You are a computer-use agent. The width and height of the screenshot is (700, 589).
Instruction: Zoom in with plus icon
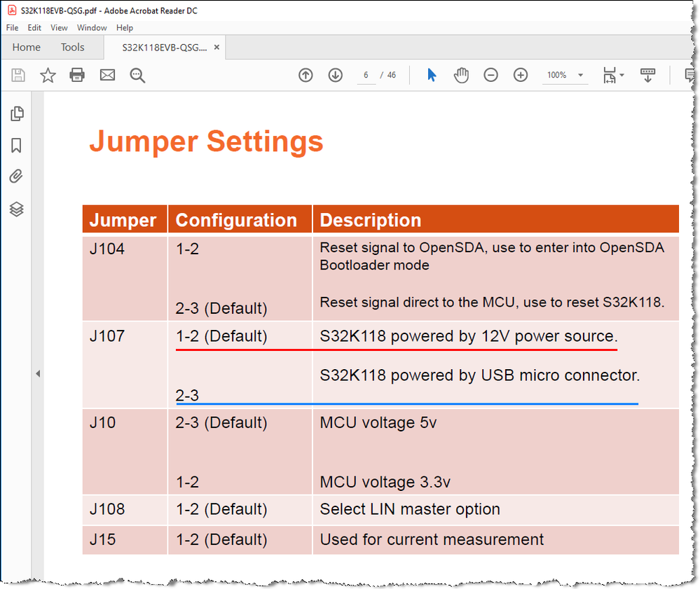[x=521, y=75]
